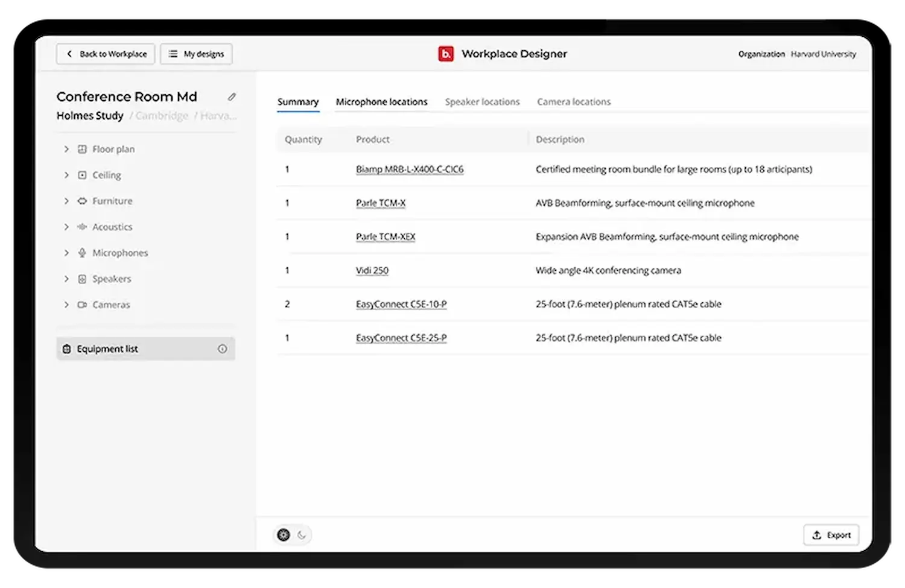Open the Camera locations tab
Image resolution: width=905 pixels, height=588 pixels.
pos(574,102)
